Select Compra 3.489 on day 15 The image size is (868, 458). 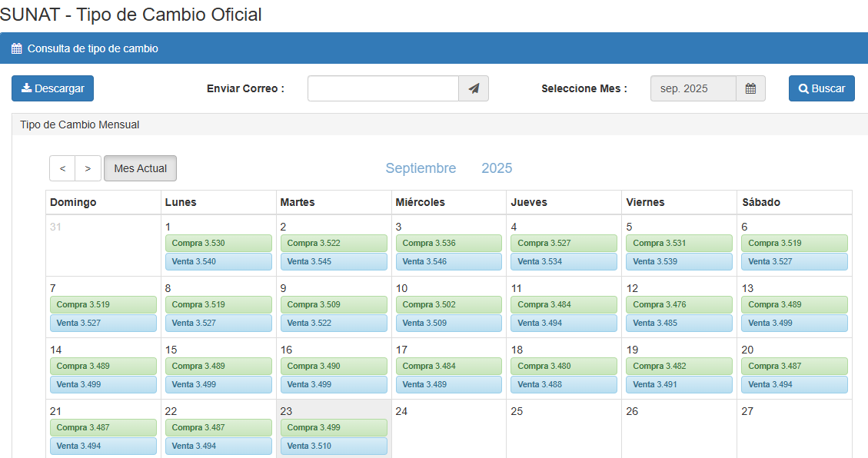[218, 367]
